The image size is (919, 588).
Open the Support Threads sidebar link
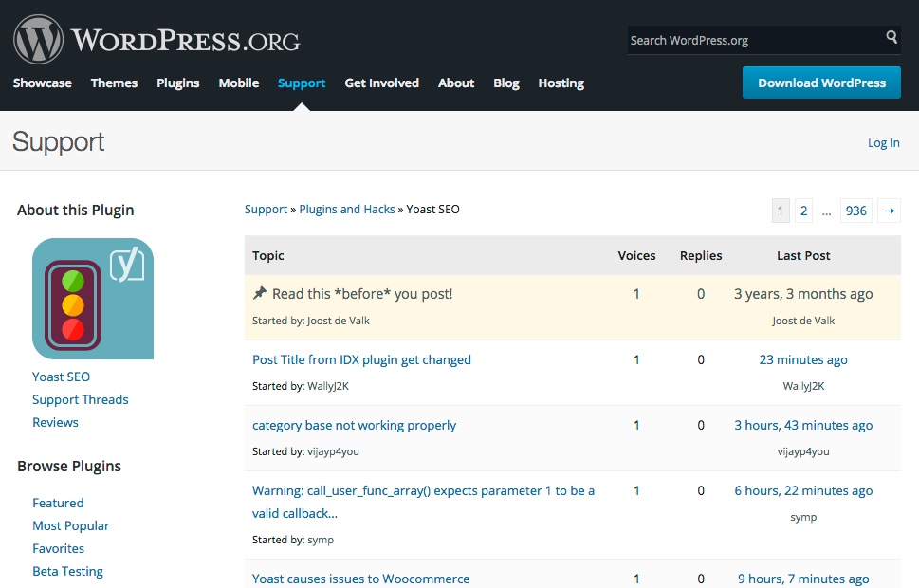point(80,400)
